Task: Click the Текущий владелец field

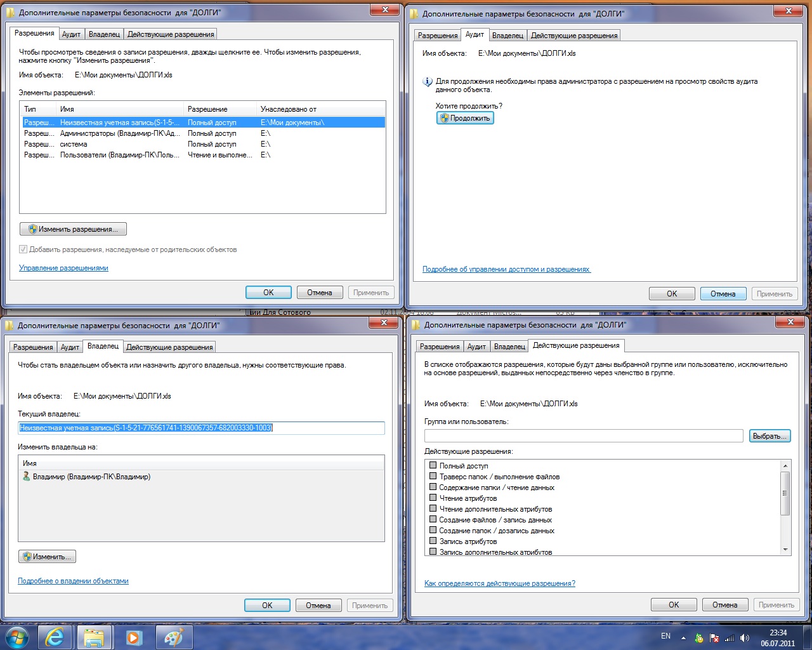Action: click(201, 428)
